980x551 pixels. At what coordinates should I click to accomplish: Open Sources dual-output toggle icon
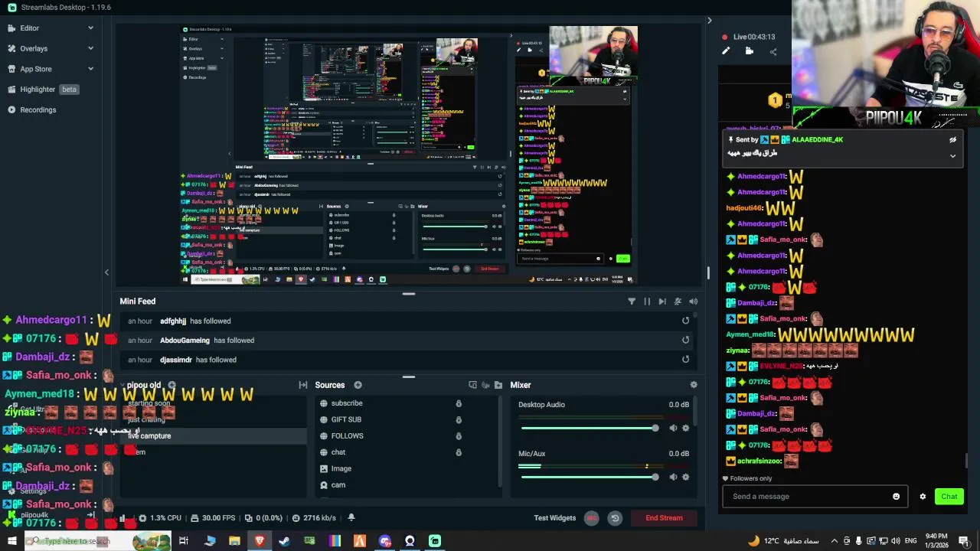coord(472,385)
